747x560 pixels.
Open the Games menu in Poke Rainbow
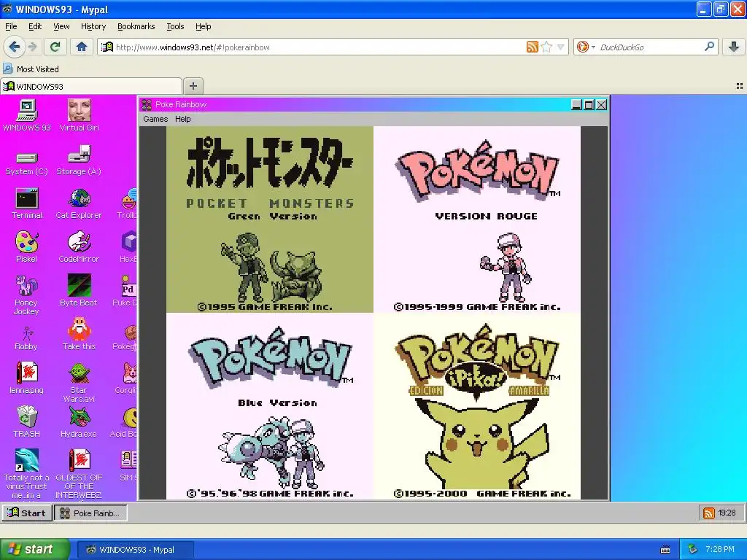[155, 119]
